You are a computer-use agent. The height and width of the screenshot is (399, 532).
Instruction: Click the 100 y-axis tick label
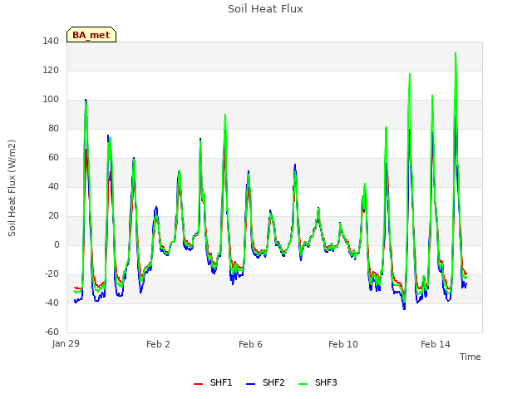(51, 100)
